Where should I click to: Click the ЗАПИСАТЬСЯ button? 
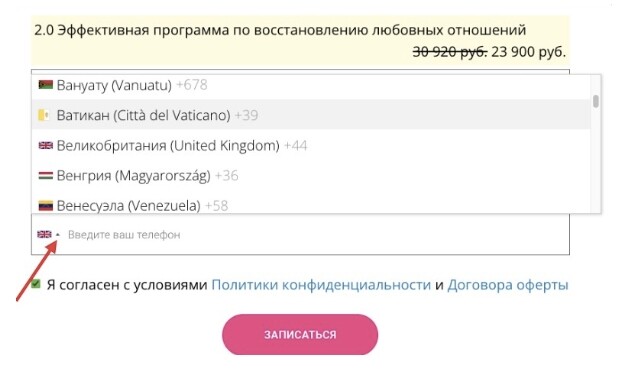[x=300, y=334]
